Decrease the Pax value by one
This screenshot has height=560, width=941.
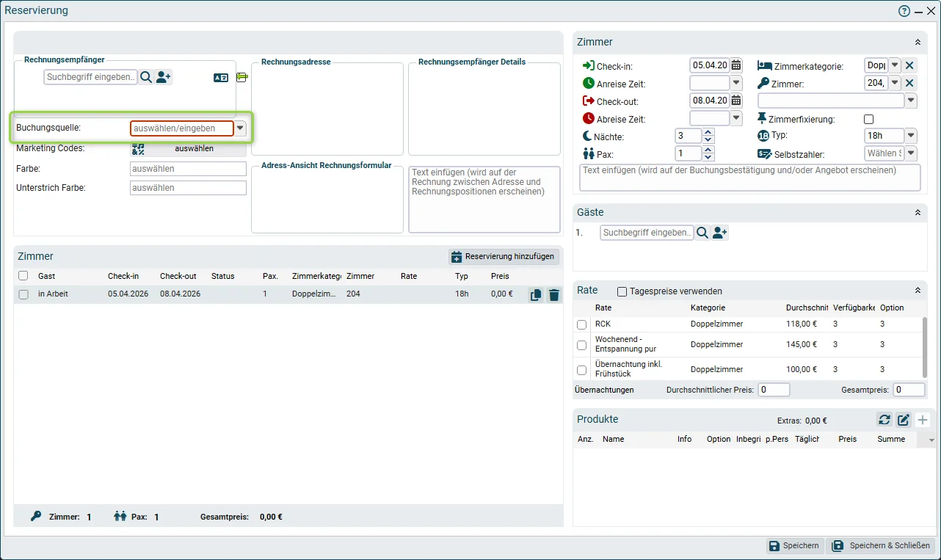click(708, 157)
